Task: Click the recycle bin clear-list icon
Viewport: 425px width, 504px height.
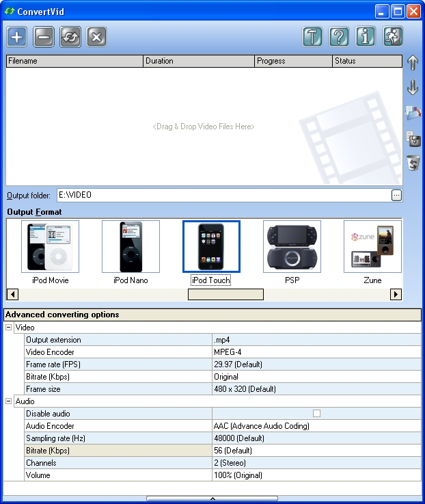Action: pyautogui.click(x=413, y=163)
